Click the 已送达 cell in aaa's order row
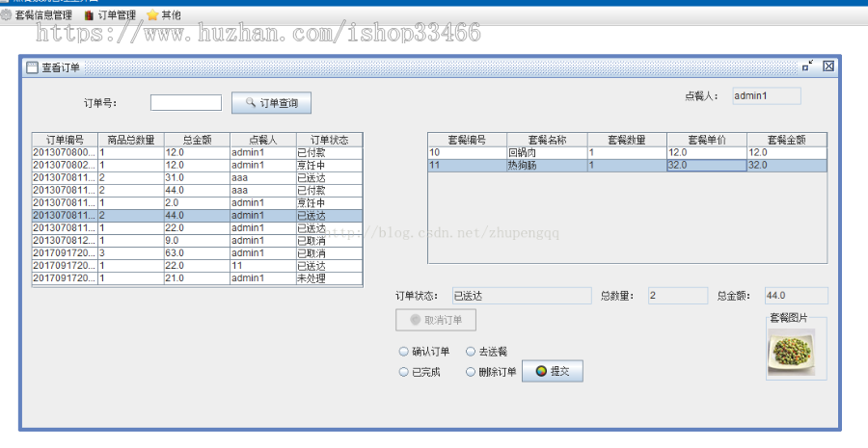This screenshot has height=448, width=868. 330,177
